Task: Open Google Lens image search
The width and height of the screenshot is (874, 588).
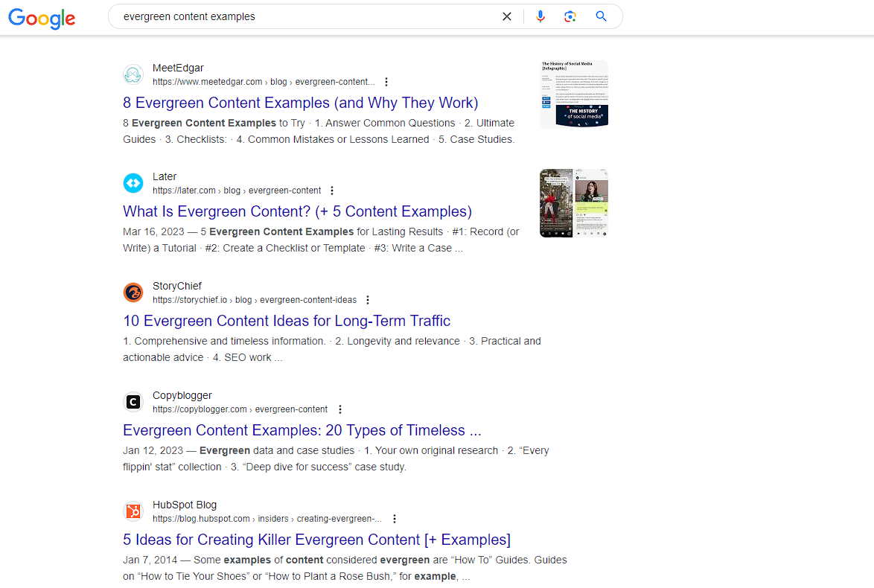Action: [x=570, y=16]
